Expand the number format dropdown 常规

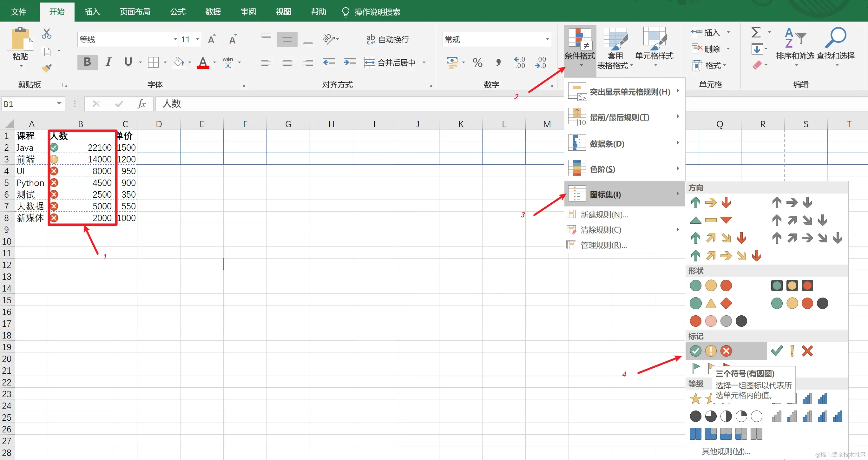click(547, 39)
